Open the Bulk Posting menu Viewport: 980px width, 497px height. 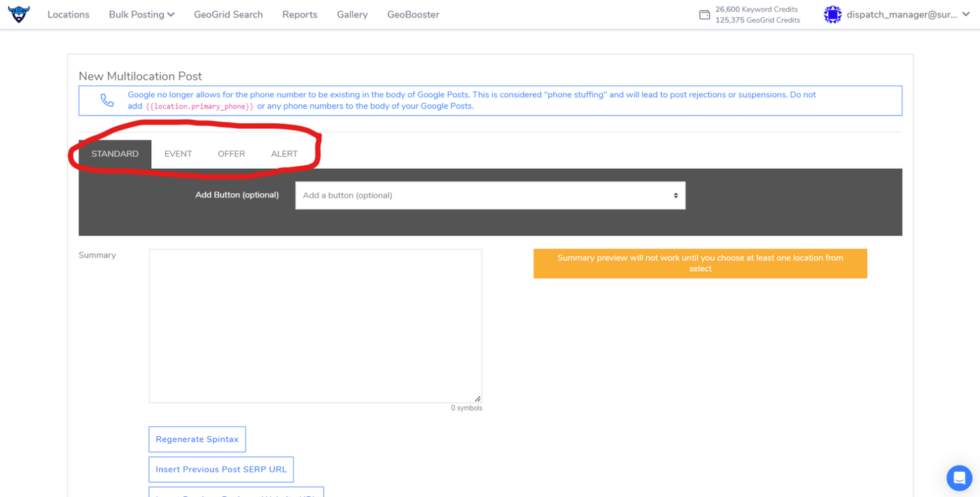pyautogui.click(x=141, y=15)
